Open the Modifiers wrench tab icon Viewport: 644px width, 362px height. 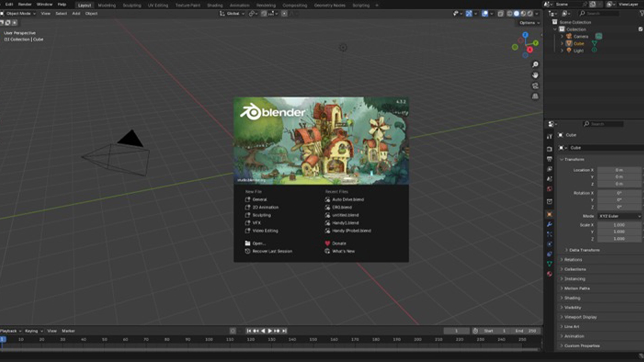[x=549, y=224]
